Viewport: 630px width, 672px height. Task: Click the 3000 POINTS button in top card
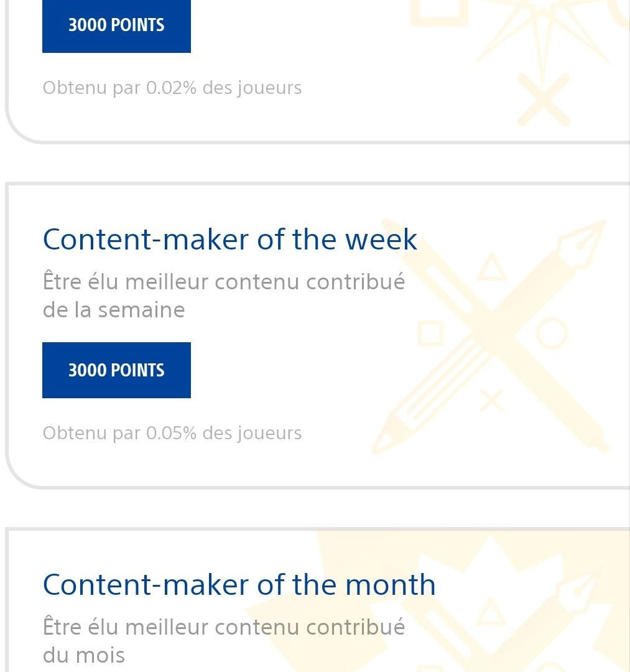tap(116, 26)
